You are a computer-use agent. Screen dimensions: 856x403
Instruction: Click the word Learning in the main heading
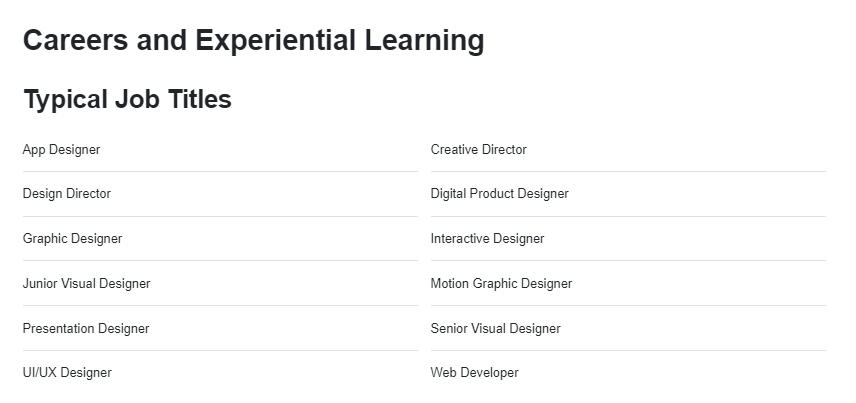point(424,40)
